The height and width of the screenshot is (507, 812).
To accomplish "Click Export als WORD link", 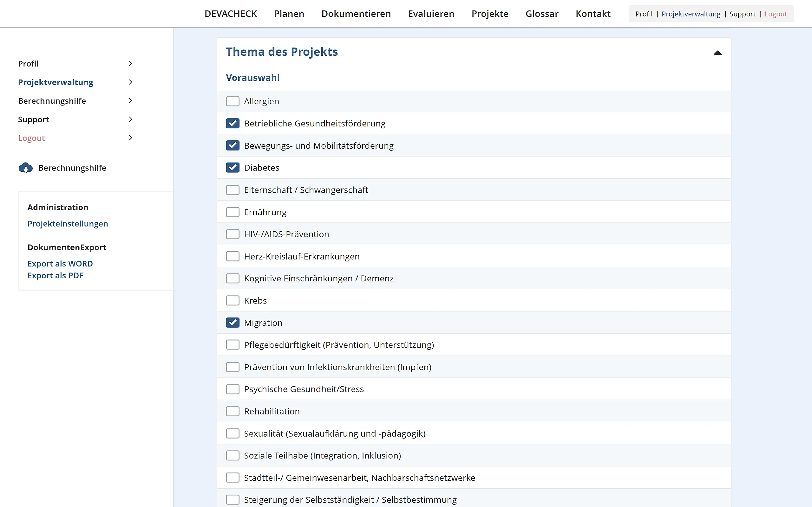I will pos(60,264).
